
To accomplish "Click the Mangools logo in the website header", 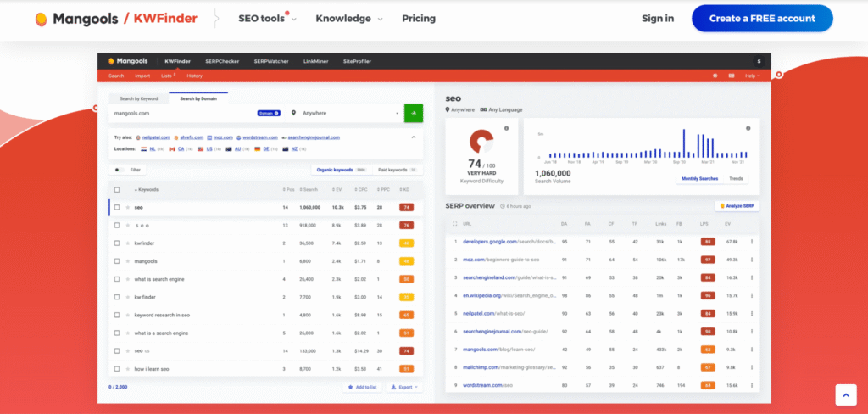I will [x=77, y=19].
